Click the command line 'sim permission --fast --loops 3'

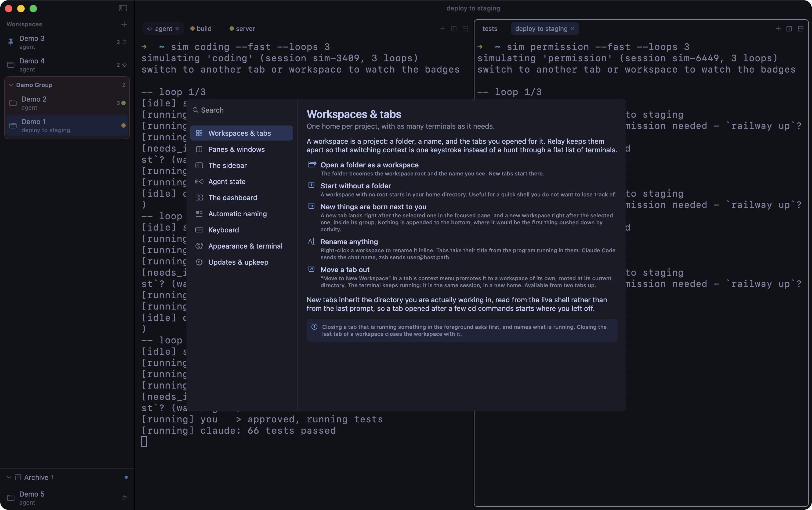point(598,47)
